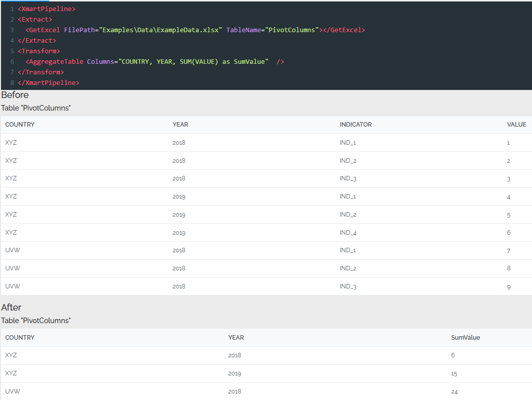
Task: Click IND_2 cell in row with value 8
Action: (348, 268)
